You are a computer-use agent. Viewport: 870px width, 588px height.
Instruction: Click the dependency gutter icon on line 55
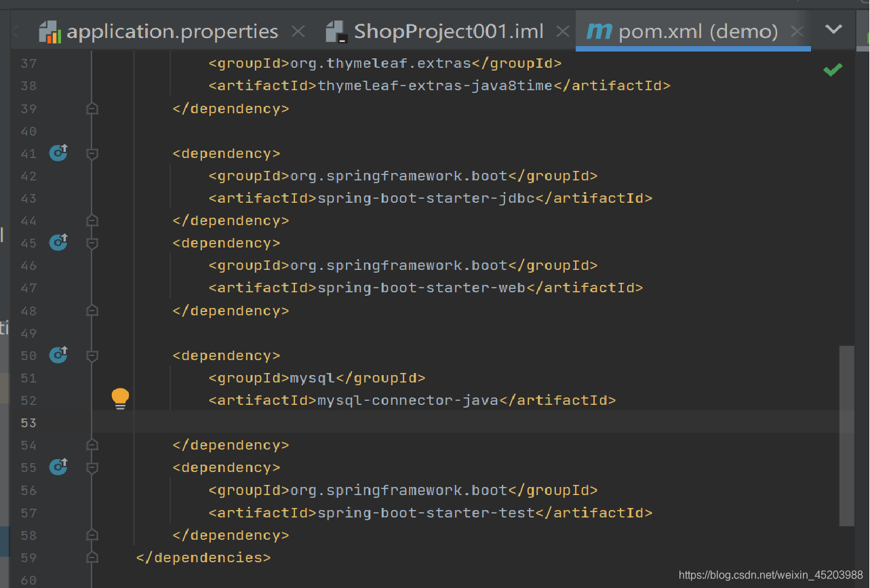pos(59,467)
